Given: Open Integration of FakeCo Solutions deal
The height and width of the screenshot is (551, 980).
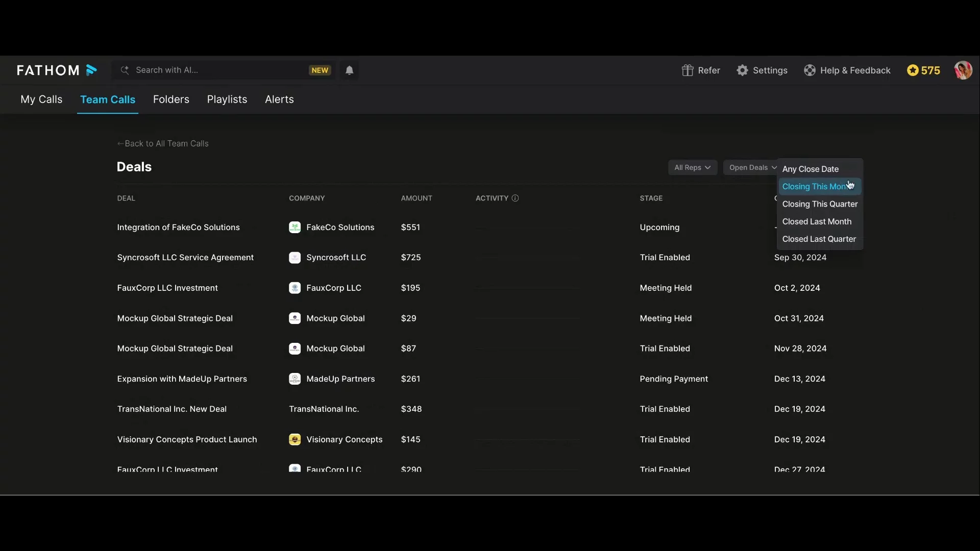Looking at the screenshot, I should (x=178, y=228).
